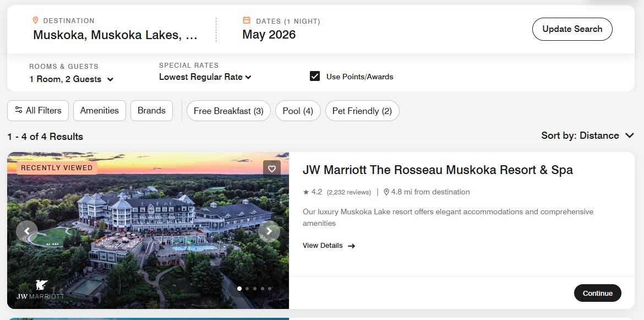Click the calendar icon beside Dates

pos(247,20)
